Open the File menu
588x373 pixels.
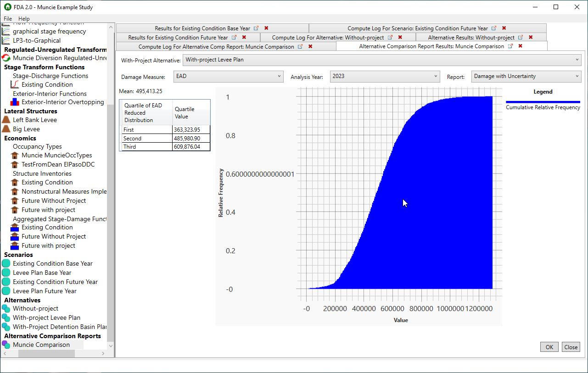(7, 18)
